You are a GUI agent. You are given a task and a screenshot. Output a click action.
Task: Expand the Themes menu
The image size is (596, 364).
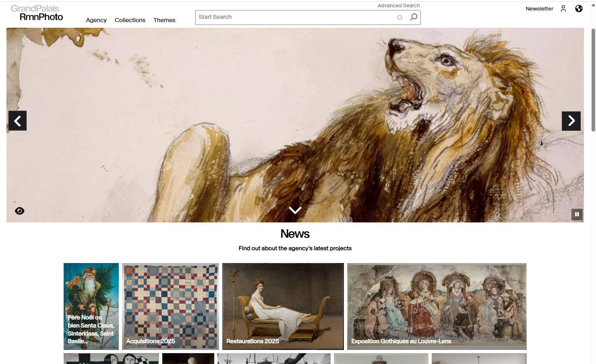(164, 20)
